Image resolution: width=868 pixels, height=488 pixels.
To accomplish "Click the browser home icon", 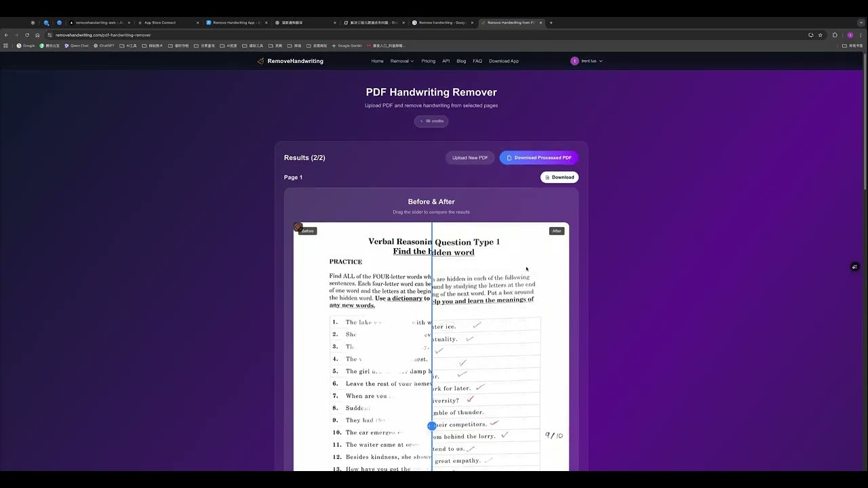I will pyautogui.click(x=37, y=35).
